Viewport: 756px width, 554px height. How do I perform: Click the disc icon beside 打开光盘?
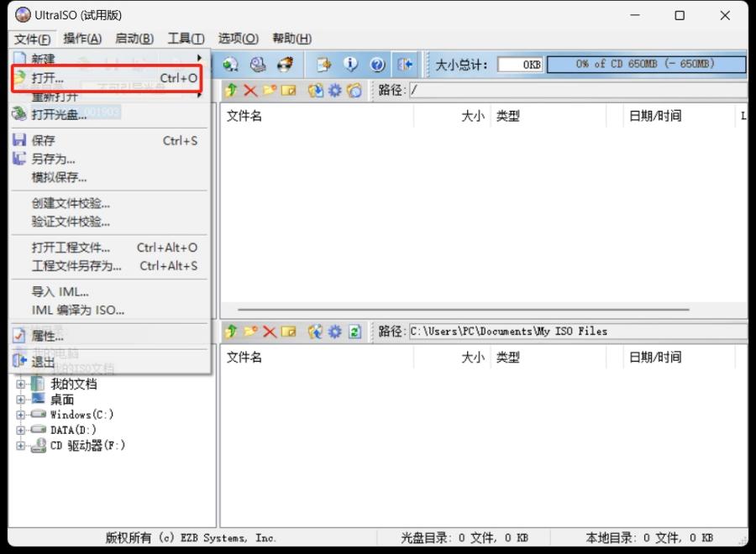19,113
